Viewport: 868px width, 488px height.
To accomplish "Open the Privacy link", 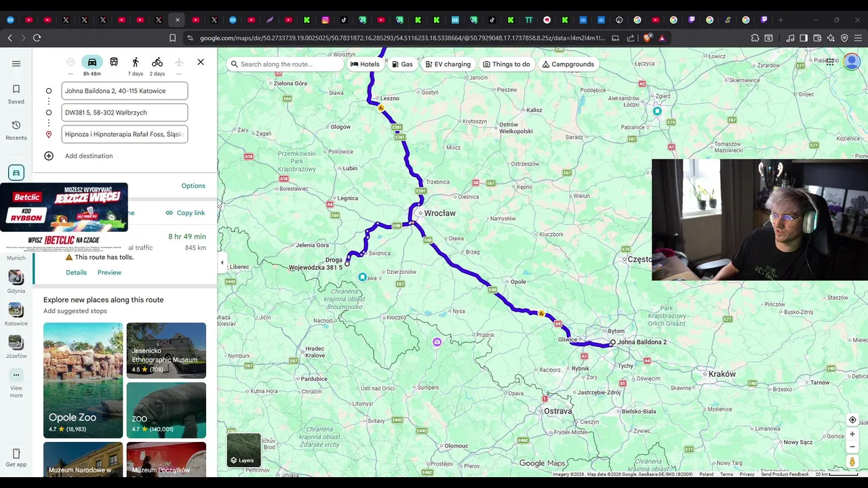I will point(747,474).
